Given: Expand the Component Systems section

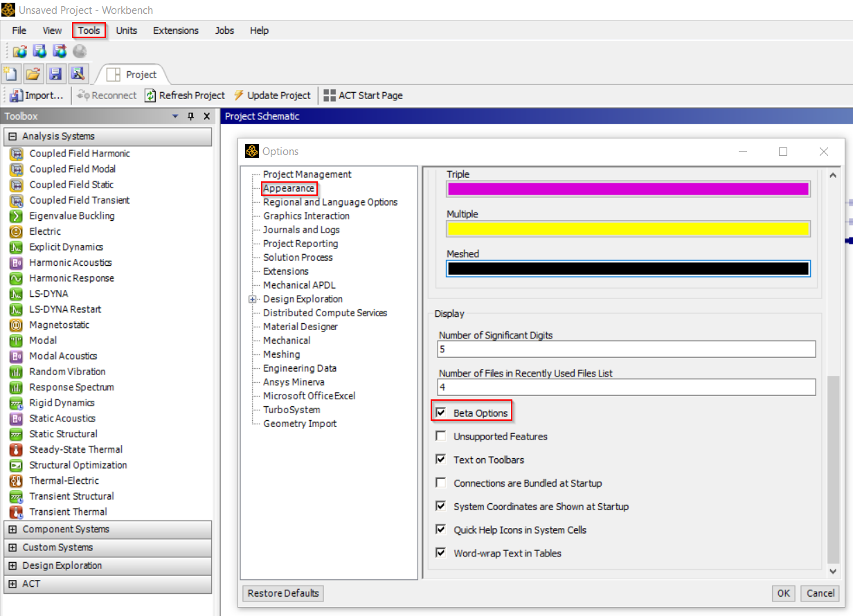Looking at the screenshot, I should coord(12,529).
